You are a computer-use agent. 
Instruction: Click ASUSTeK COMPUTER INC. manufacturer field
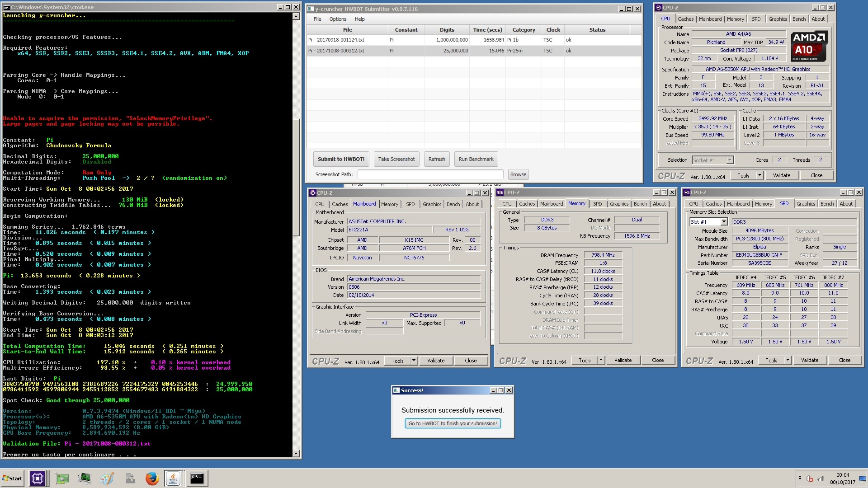(x=414, y=221)
